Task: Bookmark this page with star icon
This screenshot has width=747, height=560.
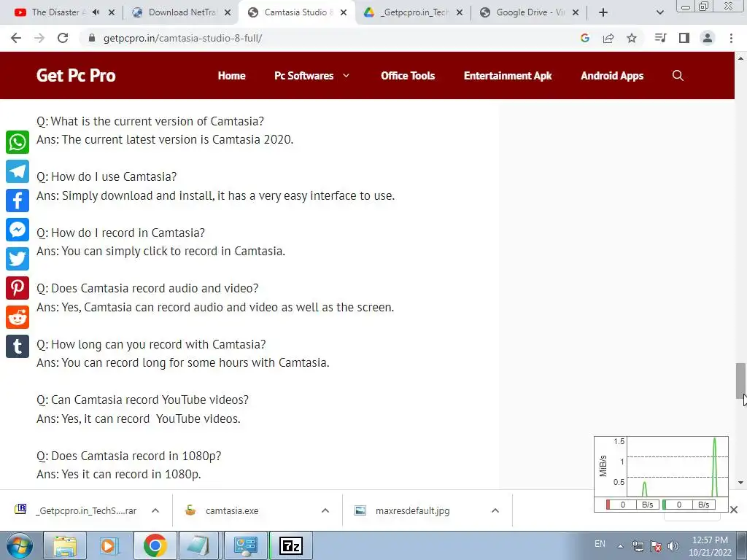Action: coord(632,38)
